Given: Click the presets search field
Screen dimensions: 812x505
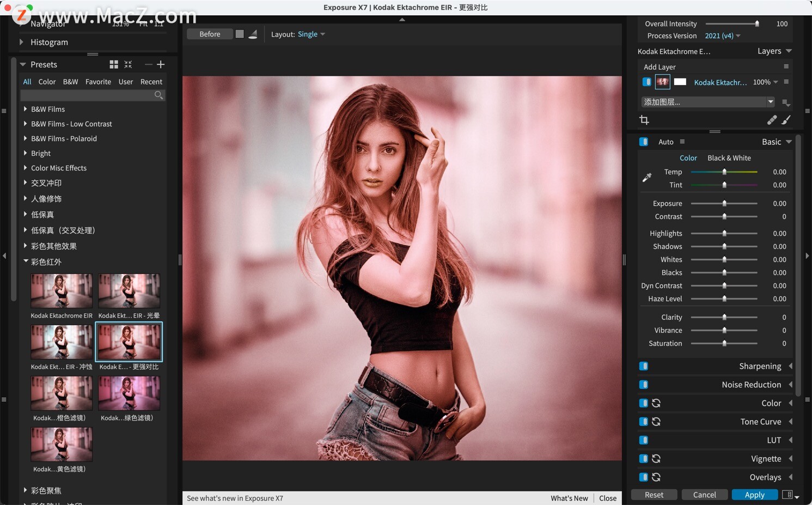Looking at the screenshot, I should (93, 95).
